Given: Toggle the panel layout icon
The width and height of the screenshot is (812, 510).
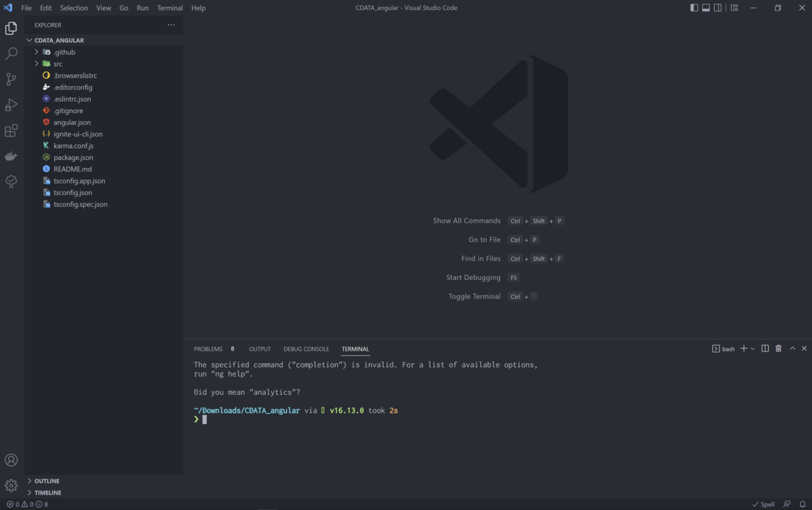Looking at the screenshot, I should point(706,8).
